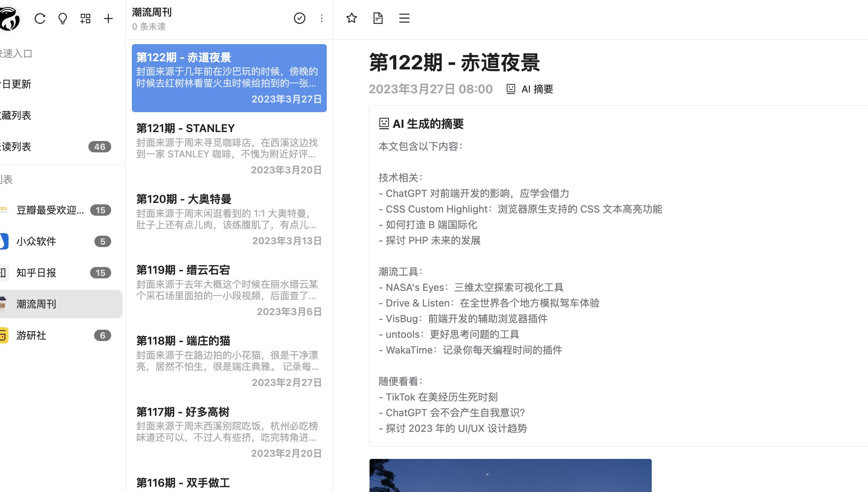Select the 游研社 feed
The height and width of the screenshot is (492, 868).
31,335
